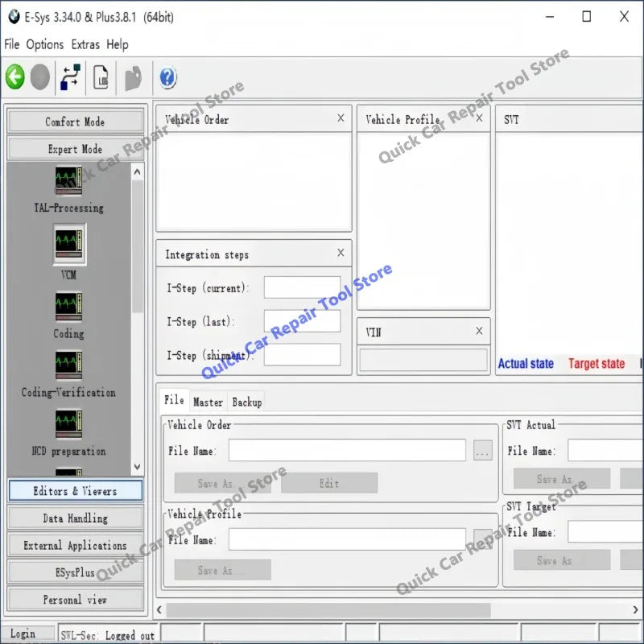Viewport: 644px width, 644px height.
Task: Open the log file icon
Action: pyautogui.click(x=101, y=76)
